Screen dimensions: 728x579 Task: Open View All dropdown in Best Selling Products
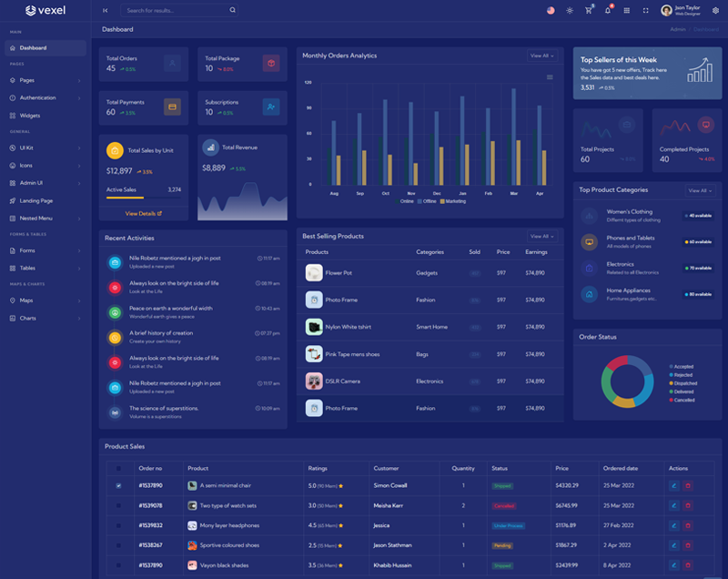click(541, 236)
